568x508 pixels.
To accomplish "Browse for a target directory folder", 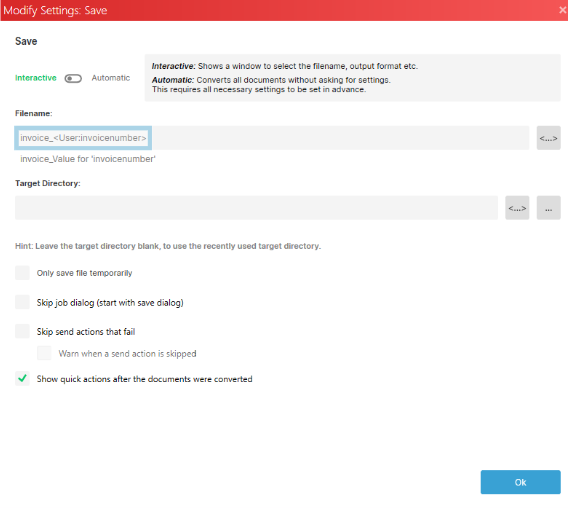I will [x=548, y=208].
